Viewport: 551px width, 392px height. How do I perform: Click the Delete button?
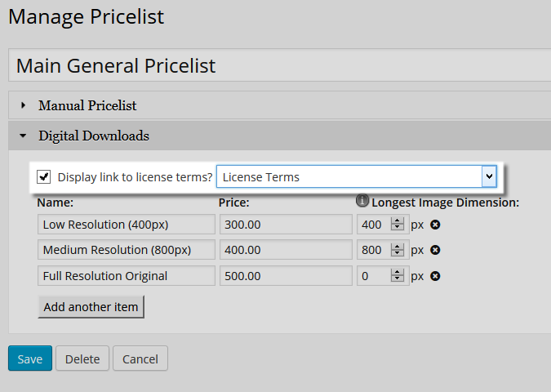click(x=82, y=359)
